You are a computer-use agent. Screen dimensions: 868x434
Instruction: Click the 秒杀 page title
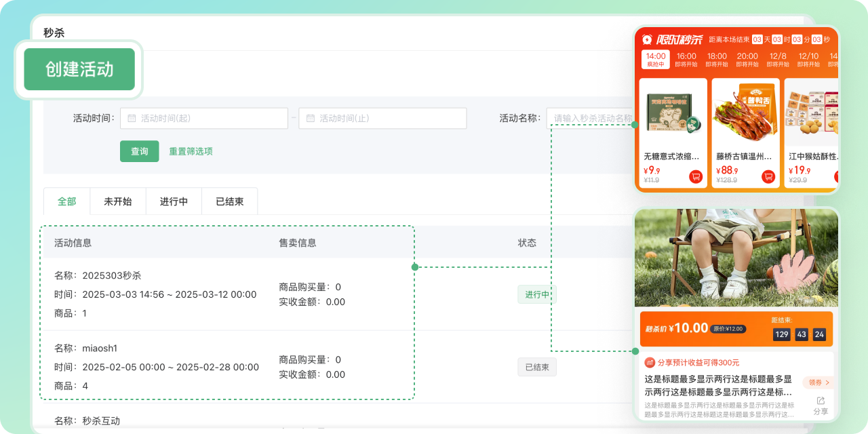(54, 33)
